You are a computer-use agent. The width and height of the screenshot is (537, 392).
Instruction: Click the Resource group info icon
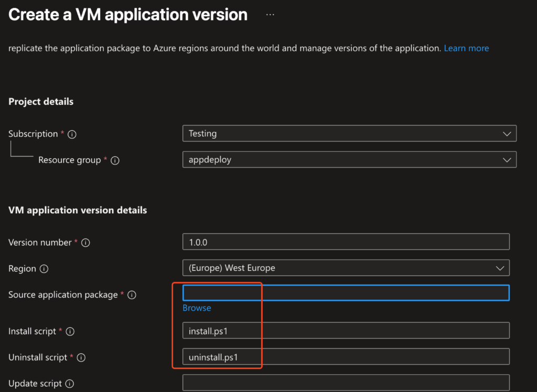click(x=115, y=160)
